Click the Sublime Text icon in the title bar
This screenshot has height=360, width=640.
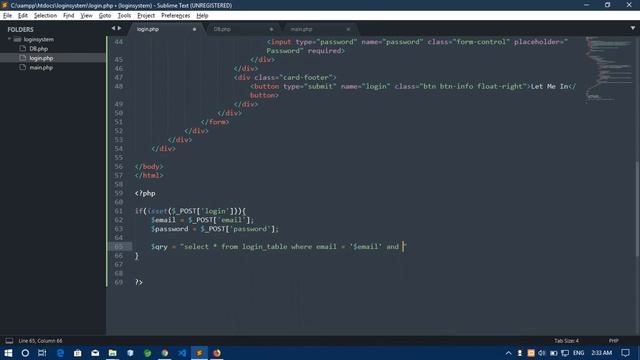[x=4, y=5]
